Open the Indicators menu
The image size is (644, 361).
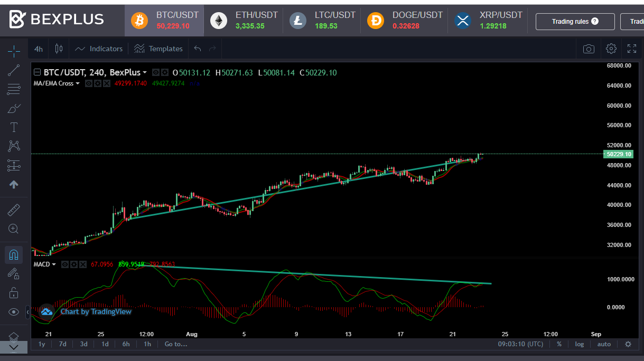[99, 49]
